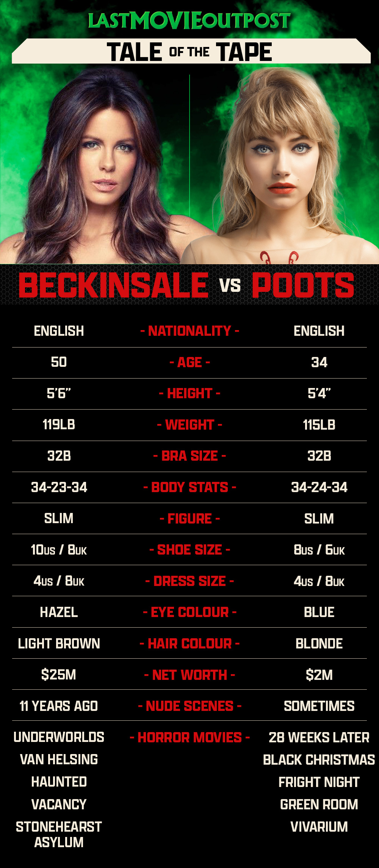
Task: Click the Tale of the Tape banner
Action: pyautogui.click(x=191, y=51)
